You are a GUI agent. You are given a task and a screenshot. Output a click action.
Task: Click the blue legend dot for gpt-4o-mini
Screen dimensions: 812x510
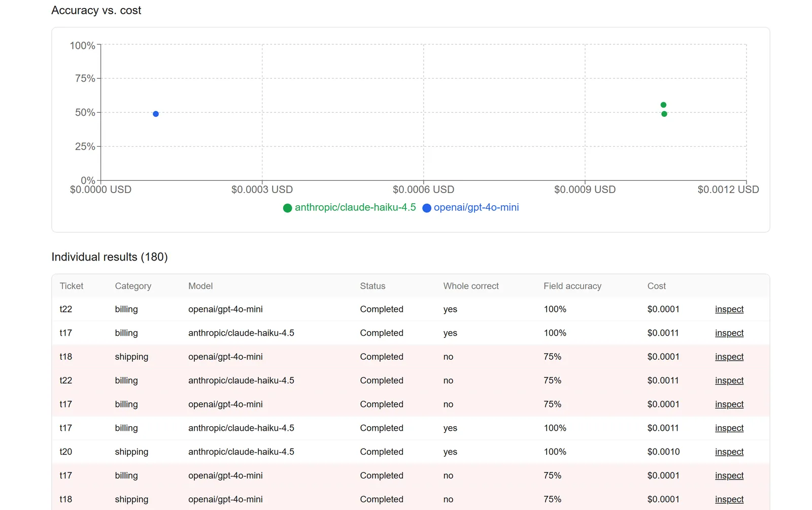click(427, 208)
